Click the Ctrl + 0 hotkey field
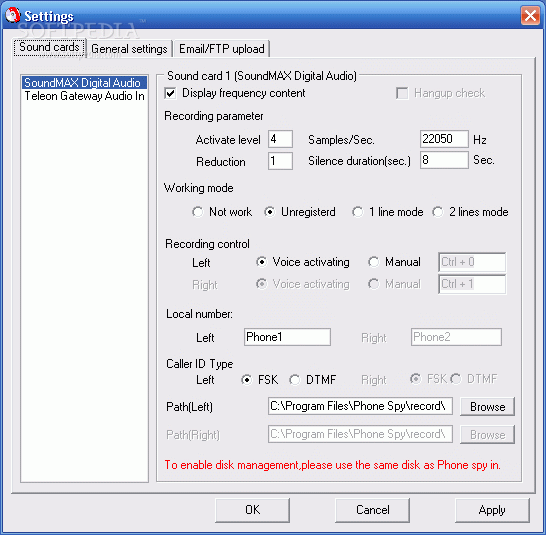Viewport: 546px width, 535px height. 472,262
